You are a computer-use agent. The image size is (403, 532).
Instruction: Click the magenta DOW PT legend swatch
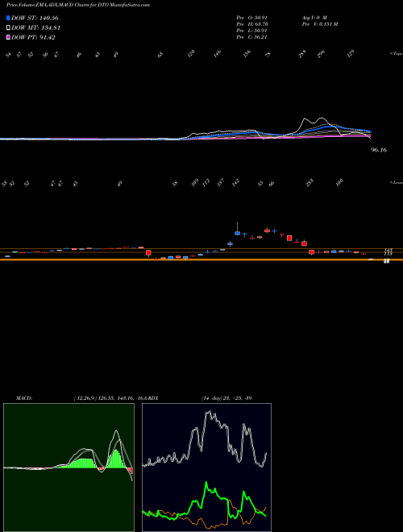point(8,37)
